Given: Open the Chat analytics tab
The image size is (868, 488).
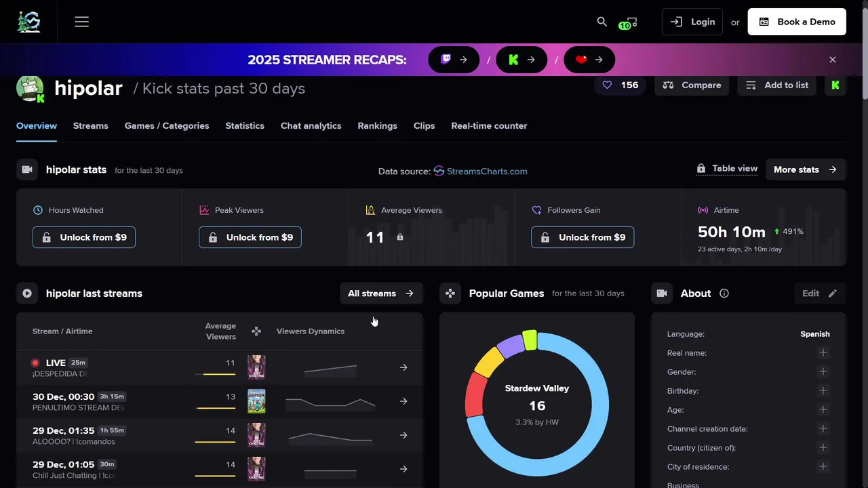Looking at the screenshot, I should point(311,126).
